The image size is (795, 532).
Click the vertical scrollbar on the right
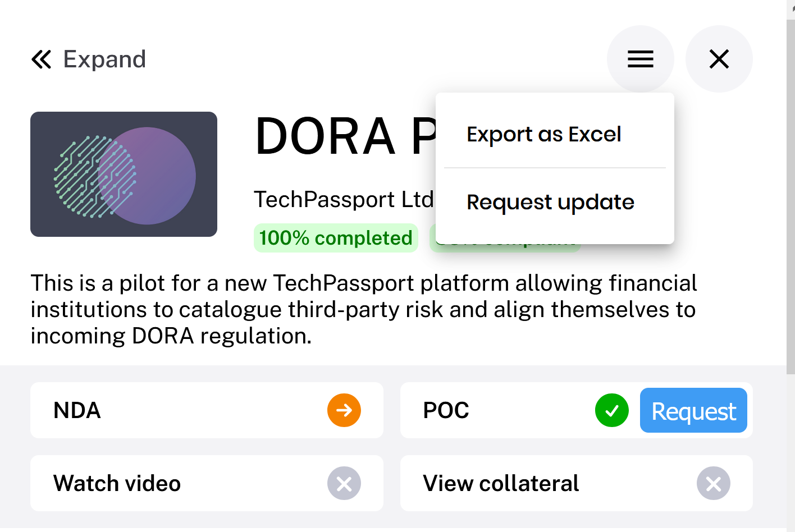click(791, 196)
